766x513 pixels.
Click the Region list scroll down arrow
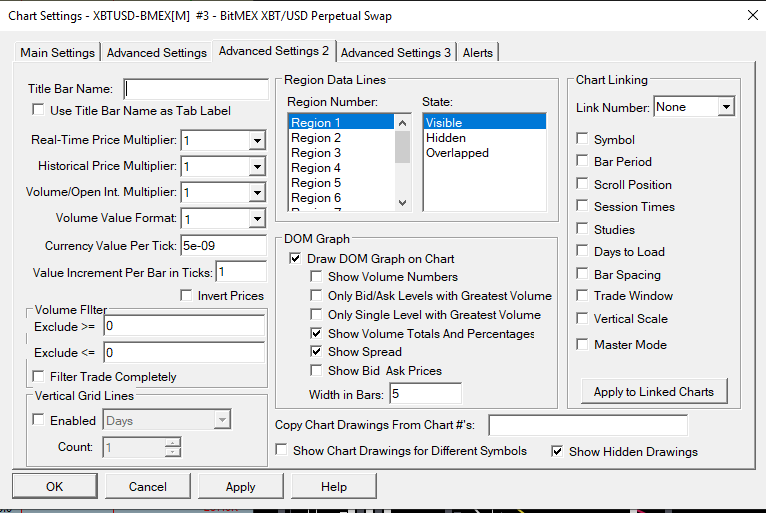click(x=402, y=202)
